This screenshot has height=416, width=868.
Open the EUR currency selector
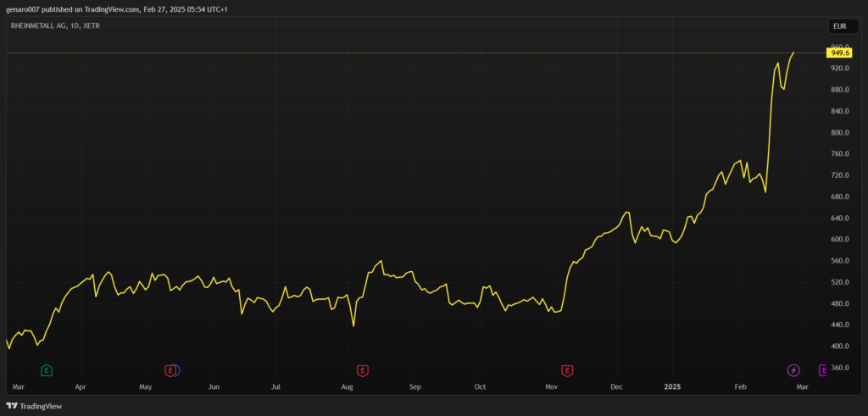839,27
